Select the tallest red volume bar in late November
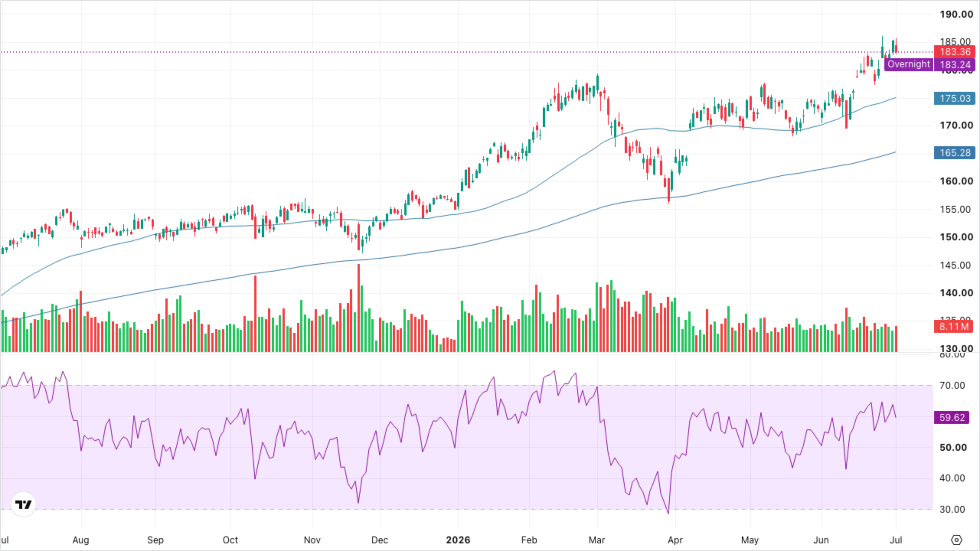The width and height of the screenshot is (980, 551). [359, 308]
